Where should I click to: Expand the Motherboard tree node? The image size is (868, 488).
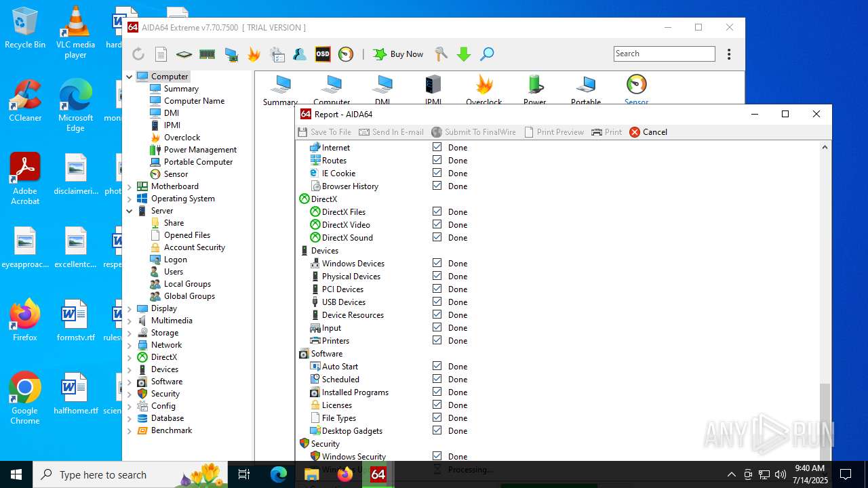pos(129,186)
